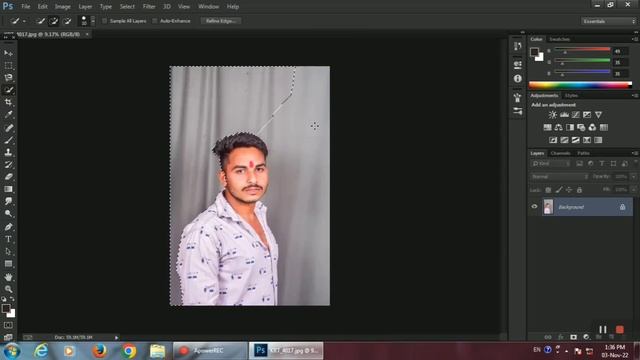Add a Channel Mixer adjustment
Viewport: 640px width, 360px height.
592,127
